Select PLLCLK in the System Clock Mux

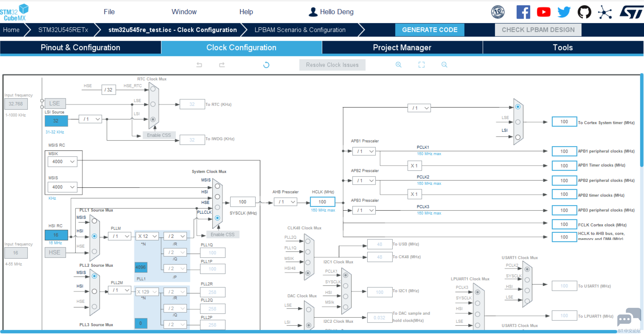click(218, 218)
